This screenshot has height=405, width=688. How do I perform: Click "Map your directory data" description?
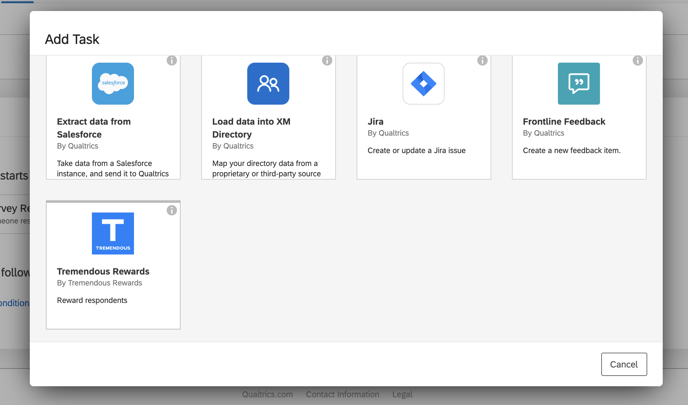pos(266,168)
